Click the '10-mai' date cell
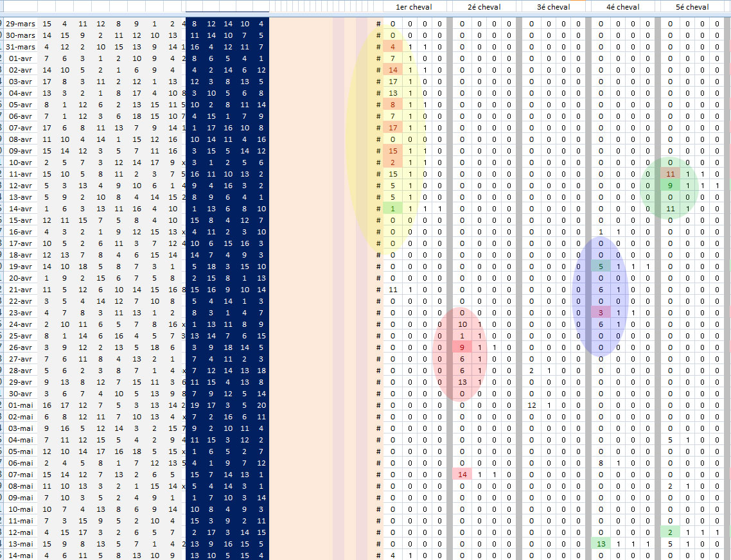 click(x=21, y=510)
